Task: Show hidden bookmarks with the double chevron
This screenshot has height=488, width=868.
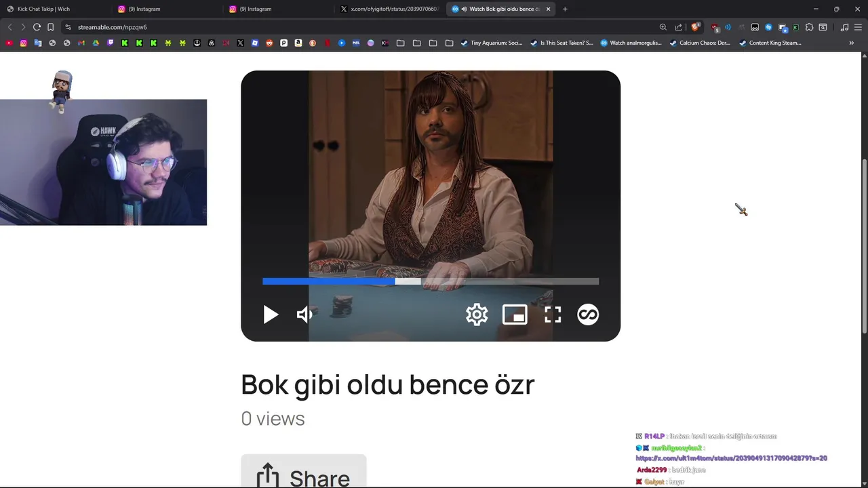Action: 852,43
